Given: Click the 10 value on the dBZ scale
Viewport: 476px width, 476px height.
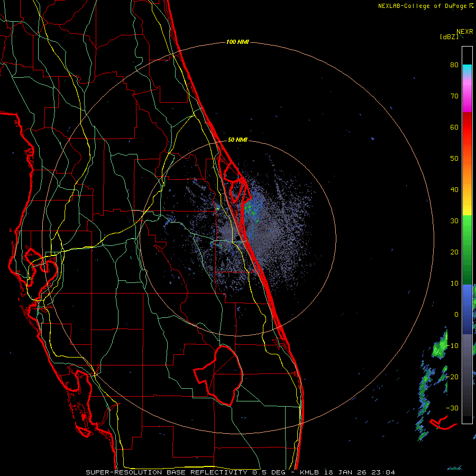Looking at the screenshot, I should [x=454, y=283].
